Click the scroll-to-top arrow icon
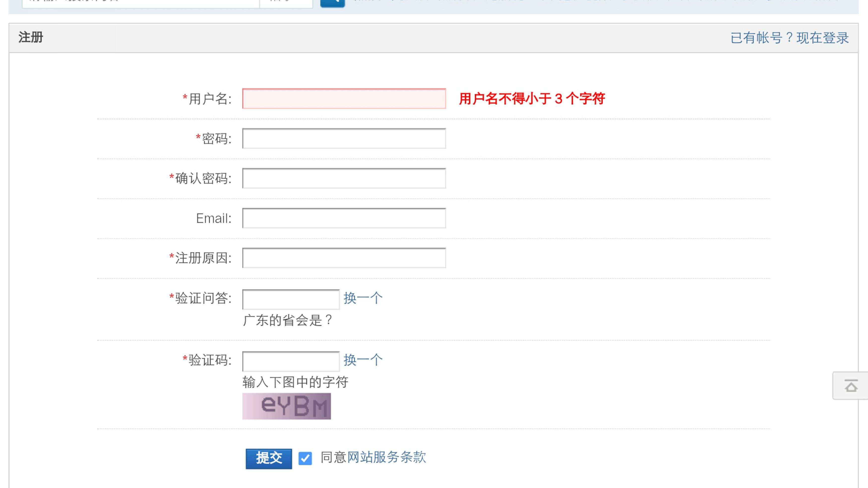The width and height of the screenshot is (868, 488). tap(851, 386)
